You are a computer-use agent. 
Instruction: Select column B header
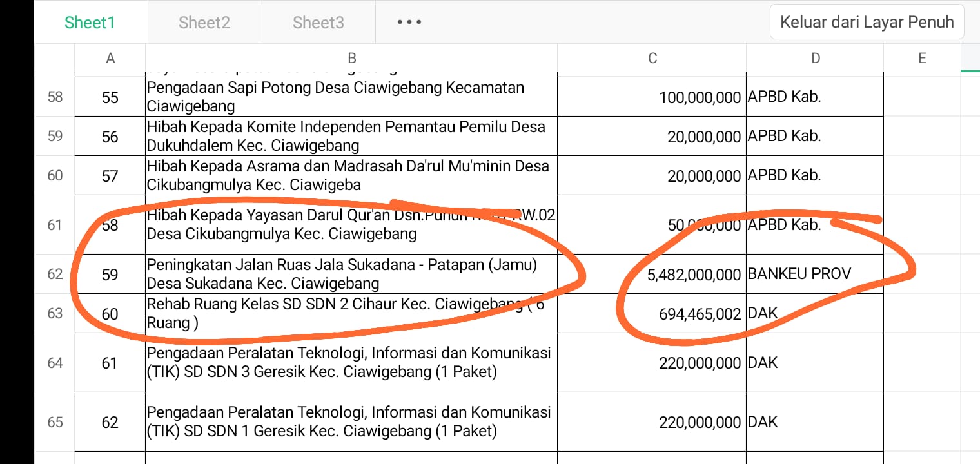click(x=351, y=59)
